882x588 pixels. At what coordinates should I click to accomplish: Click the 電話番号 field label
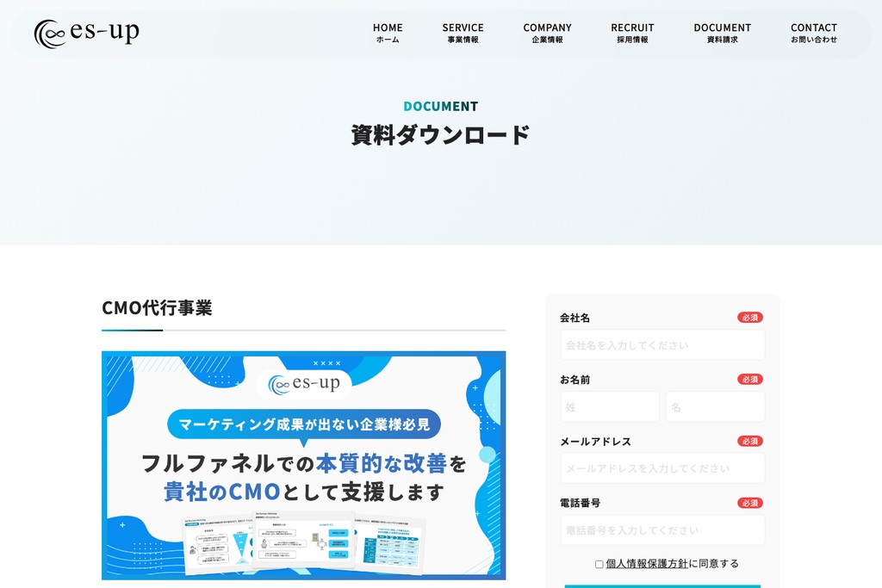tap(580, 503)
